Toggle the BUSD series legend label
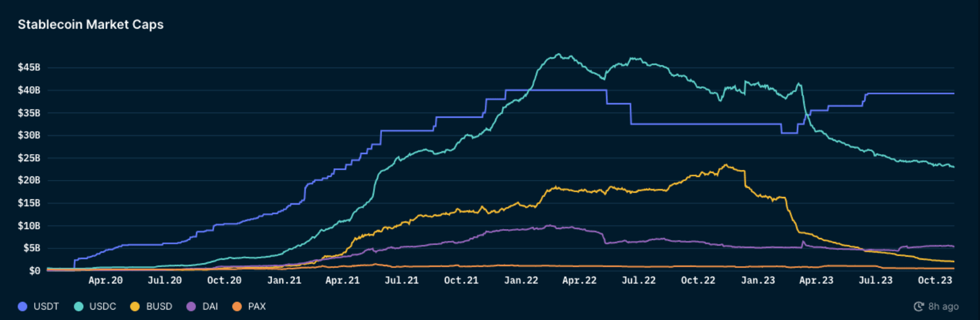The height and width of the screenshot is (320, 980). click(159, 307)
